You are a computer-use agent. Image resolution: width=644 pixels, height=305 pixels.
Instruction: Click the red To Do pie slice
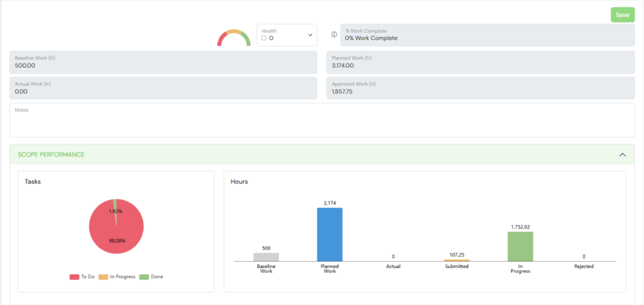[x=116, y=235]
